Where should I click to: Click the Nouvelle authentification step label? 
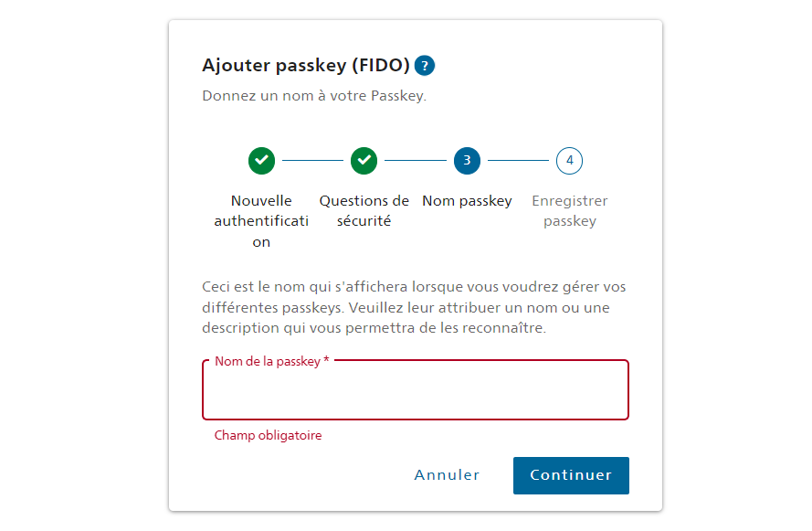[x=261, y=221]
